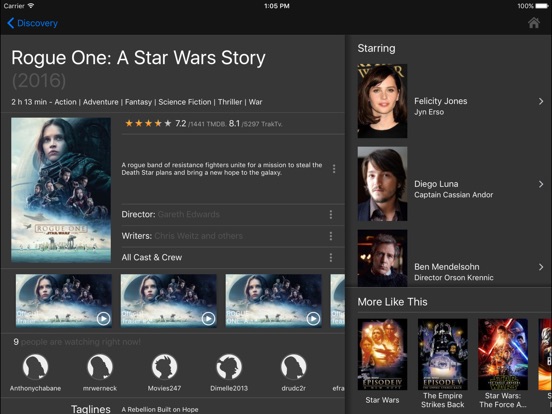Viewport: 552px width, 414px height.
Task: Tap the battery indicator in status bar
Action: click(541, 6)
